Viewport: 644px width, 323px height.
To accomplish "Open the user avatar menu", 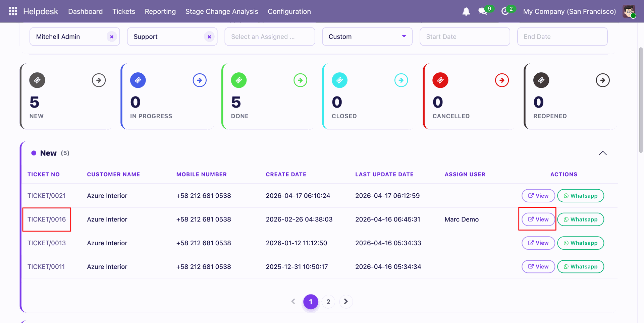I will pyautogui.click(x=629, y=11).
